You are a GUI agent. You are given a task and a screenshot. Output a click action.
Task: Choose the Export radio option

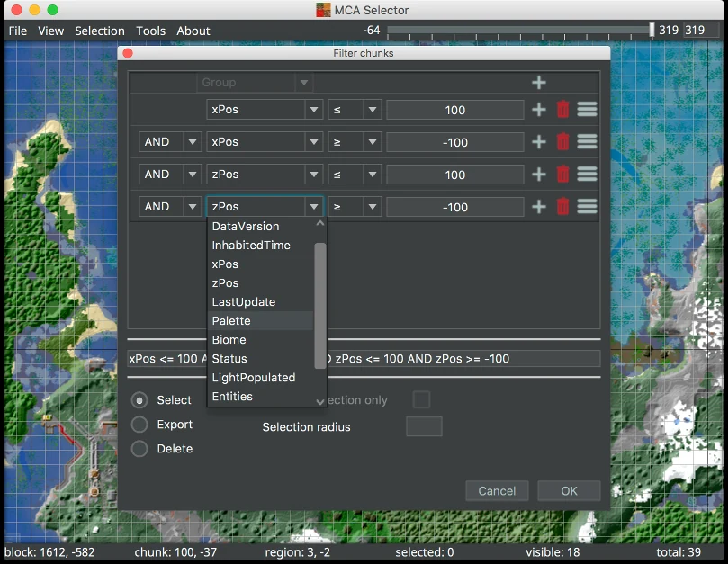coord(139,425)
